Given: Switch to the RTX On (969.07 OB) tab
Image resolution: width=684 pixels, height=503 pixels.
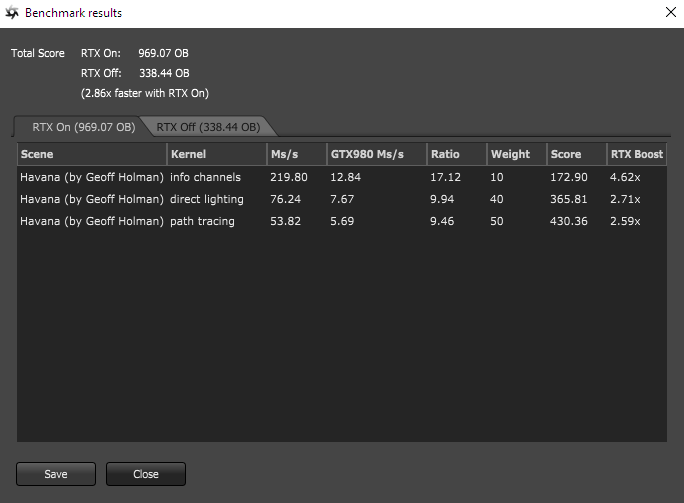Looking at the screenshot, I should coord(83,127).
